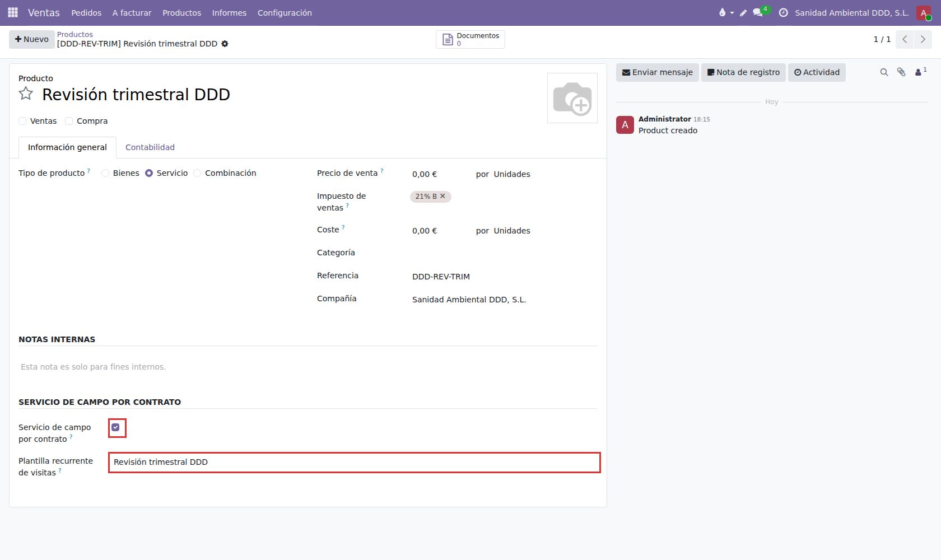Open the Administrator user avatar menu

pyautogui.click(x=924, y=12)
